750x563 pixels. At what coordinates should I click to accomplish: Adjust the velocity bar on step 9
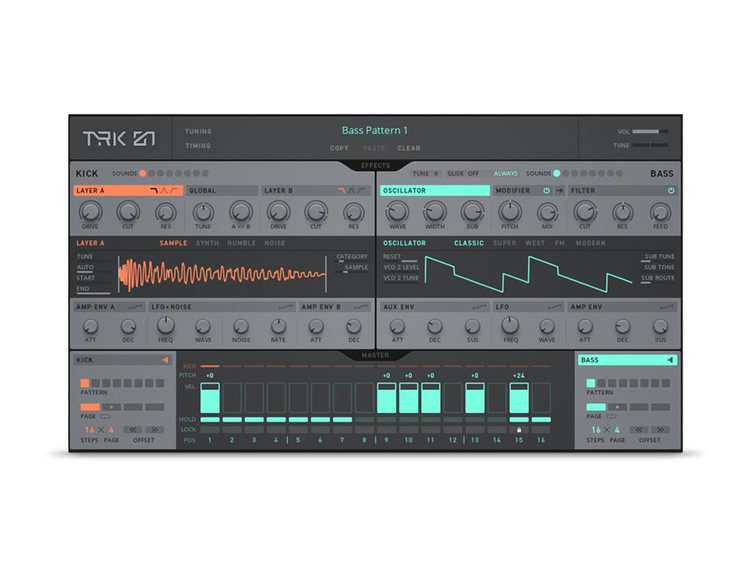(x=386, y=398)
